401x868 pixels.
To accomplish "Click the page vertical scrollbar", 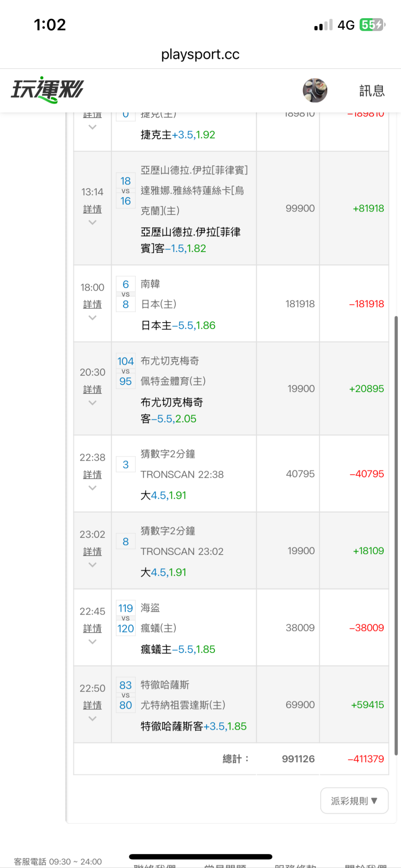I will click(x=396, y=534).
